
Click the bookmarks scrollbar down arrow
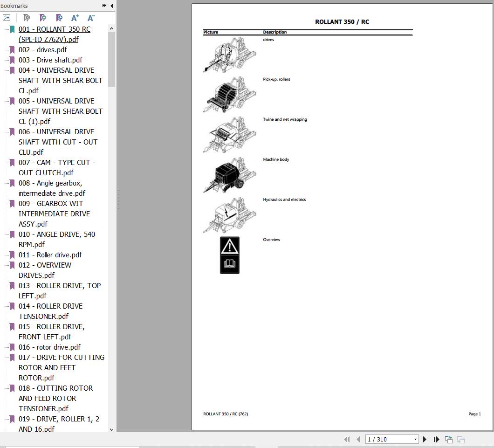[x=111, y=429]
